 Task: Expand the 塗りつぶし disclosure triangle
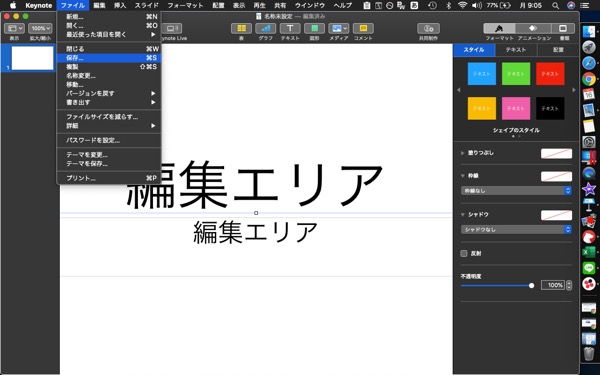pos(463,153)
